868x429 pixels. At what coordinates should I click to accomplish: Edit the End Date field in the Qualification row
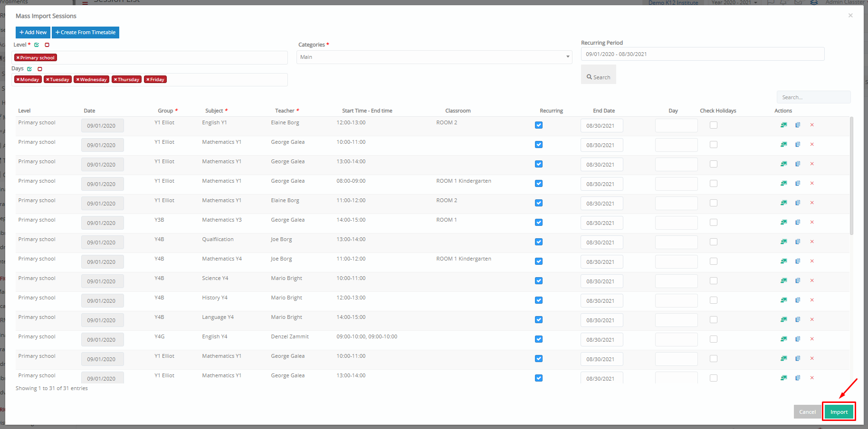pyautogui.click(x=601, y=242)
